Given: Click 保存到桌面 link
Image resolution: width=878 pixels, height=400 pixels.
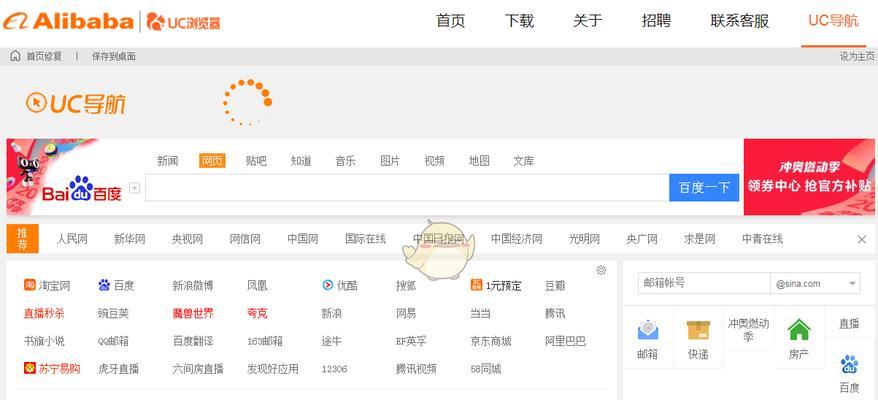Looking at the screenshot, I should 114,56.
